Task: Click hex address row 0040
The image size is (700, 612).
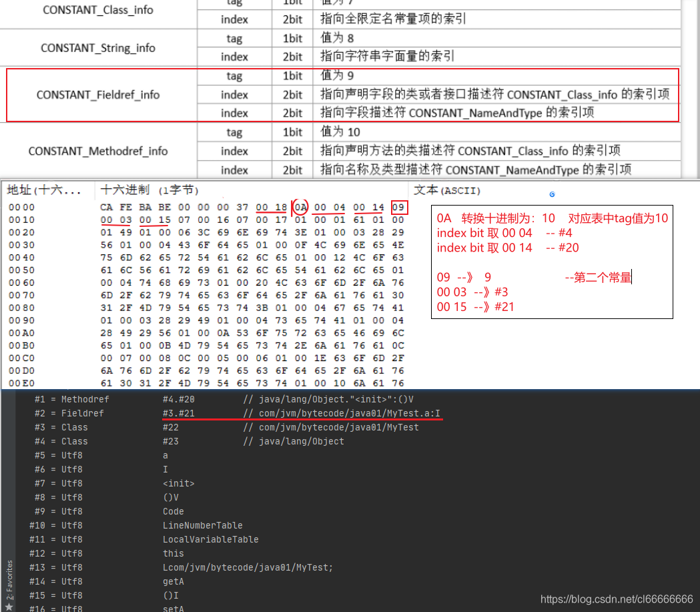Action: [x=21, y=258]
